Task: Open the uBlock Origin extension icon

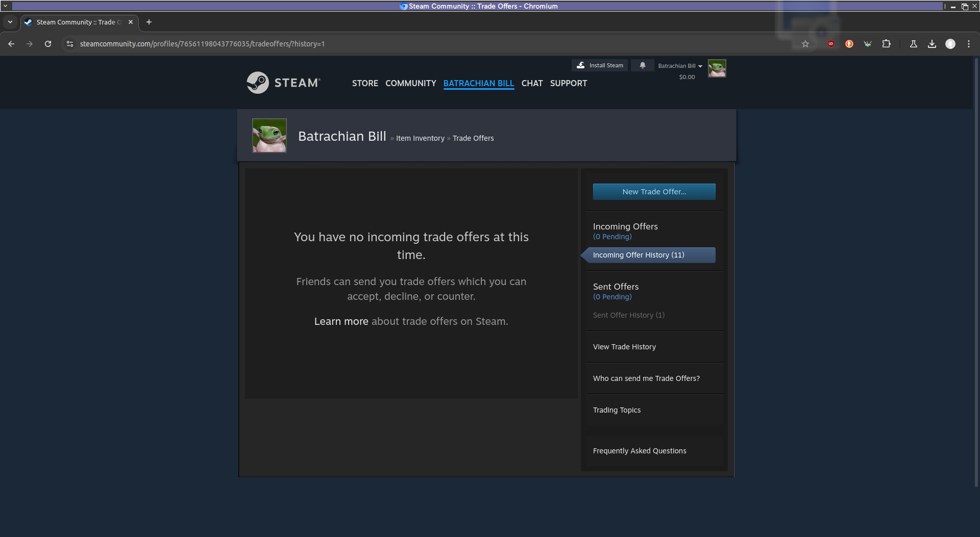Action: (x=831, y=44)
